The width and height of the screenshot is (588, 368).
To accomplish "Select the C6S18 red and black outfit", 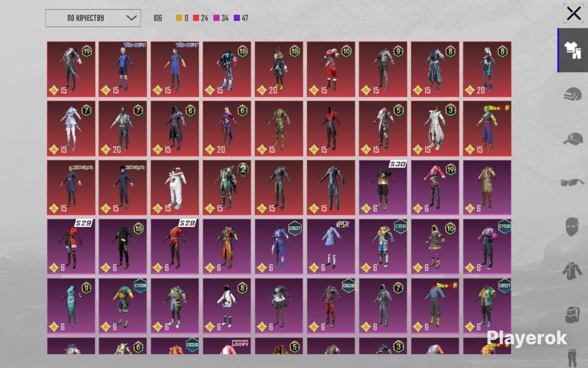I will pyautogui.click(x=331, y=306).
